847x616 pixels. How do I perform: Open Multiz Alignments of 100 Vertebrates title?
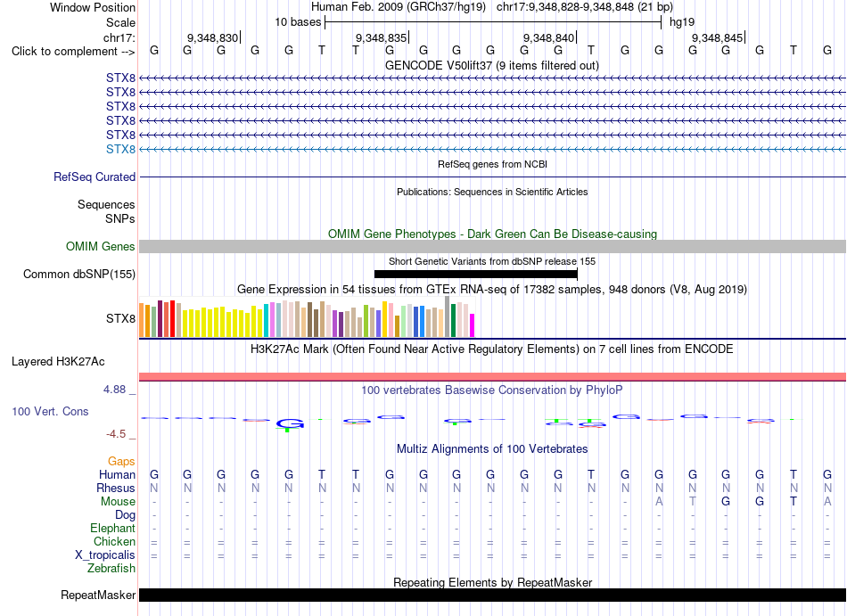[492, 448]
